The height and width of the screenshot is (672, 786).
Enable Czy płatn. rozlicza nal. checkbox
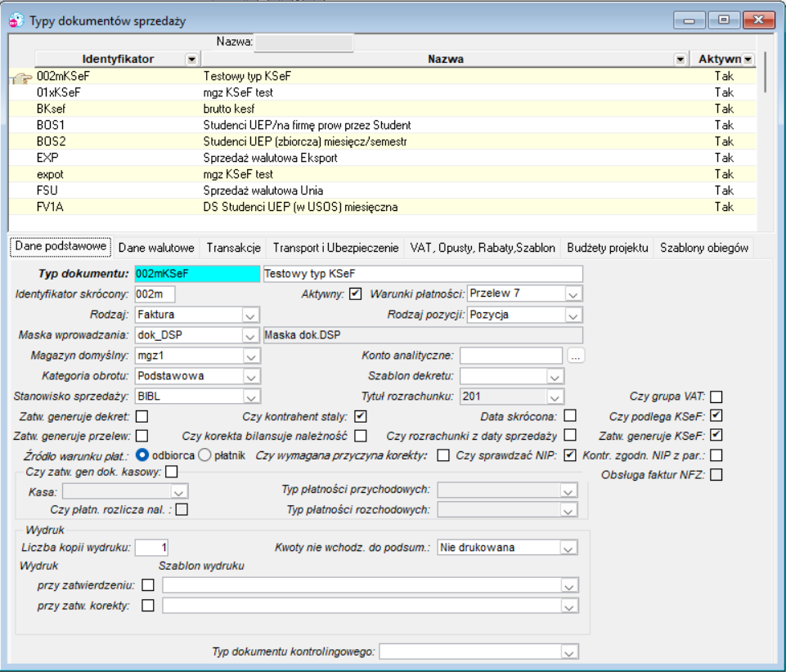click(182, 509)
